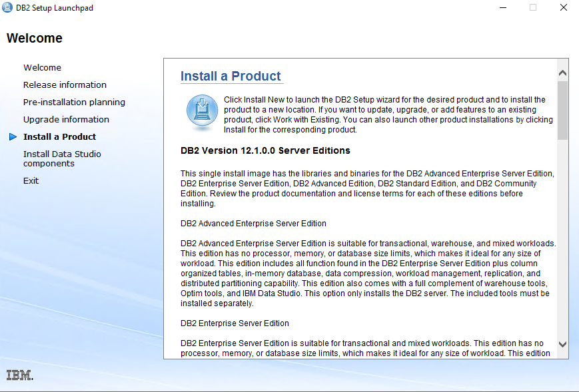The image size is (579, 392).
Task: Click the minimize icon
Action: tap(503, 7)
